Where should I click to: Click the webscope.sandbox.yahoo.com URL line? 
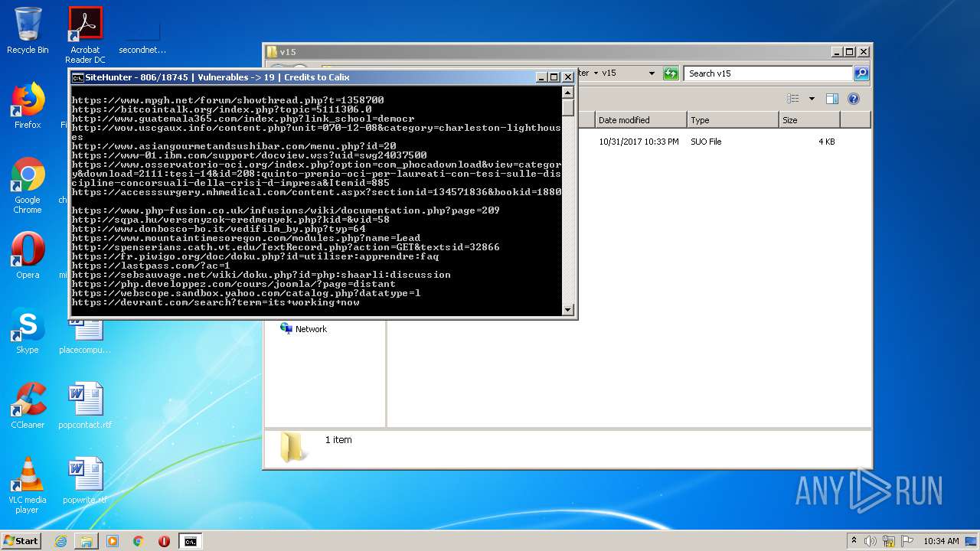pos(247,293)
